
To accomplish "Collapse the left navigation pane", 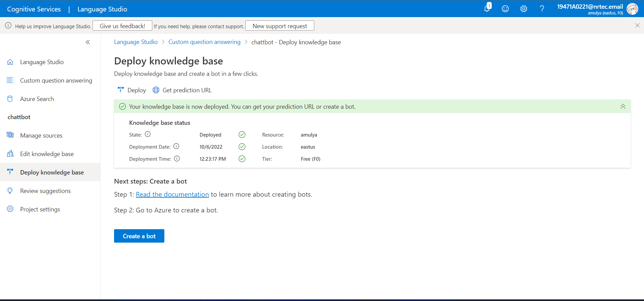I will (88, 42).
